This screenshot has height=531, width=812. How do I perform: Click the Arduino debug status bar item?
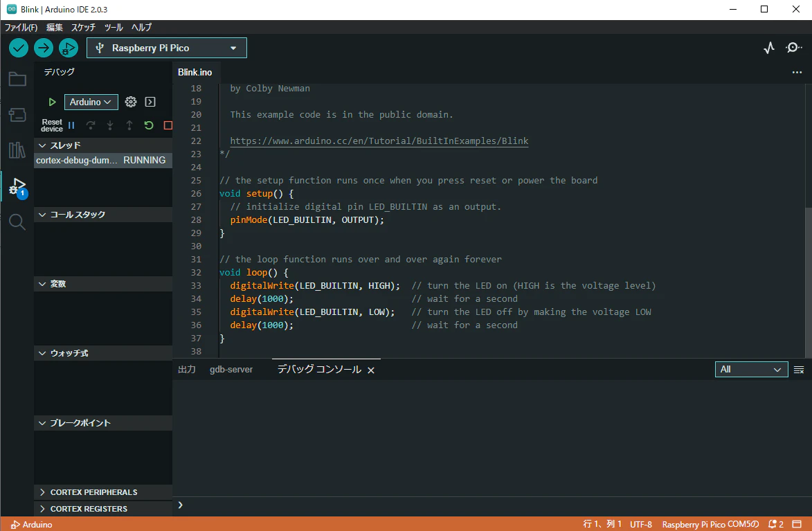click(32, 524)
